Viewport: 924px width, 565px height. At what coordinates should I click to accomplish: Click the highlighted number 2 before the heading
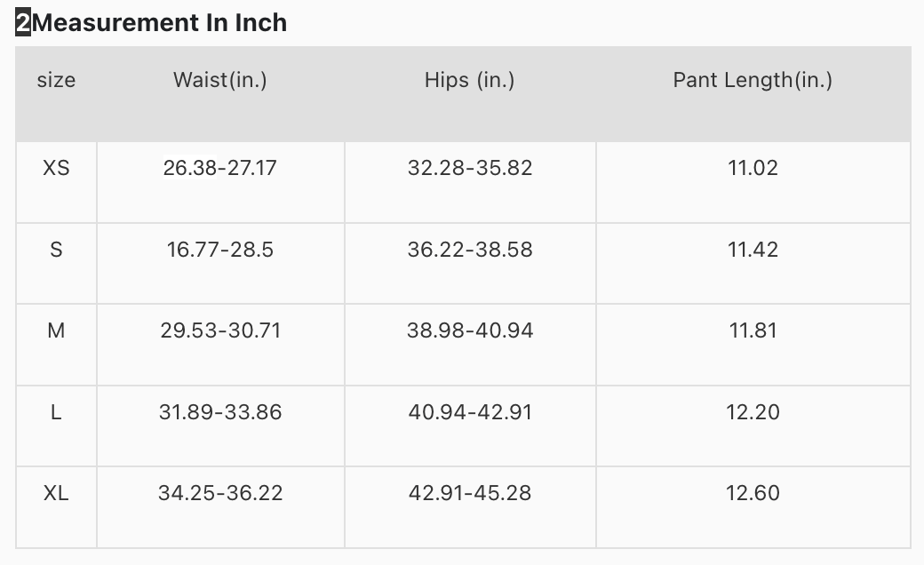coord(23,23)
